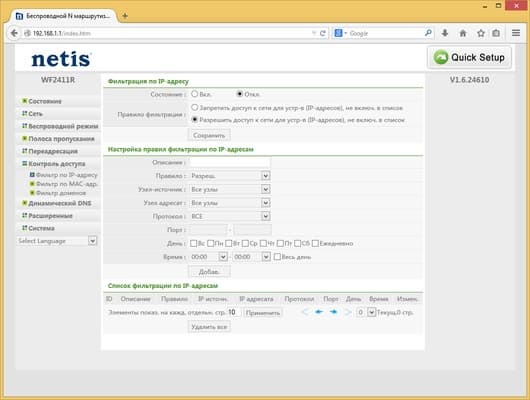Open the start time dropdown
The image size is (530, 400).
pyautogui.click(x=209, y=257)
